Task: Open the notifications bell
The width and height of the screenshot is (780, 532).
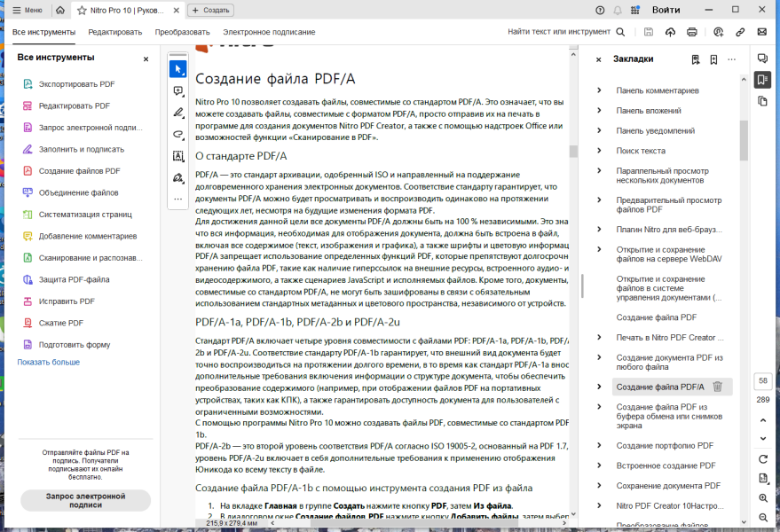Action: [618, 10]
